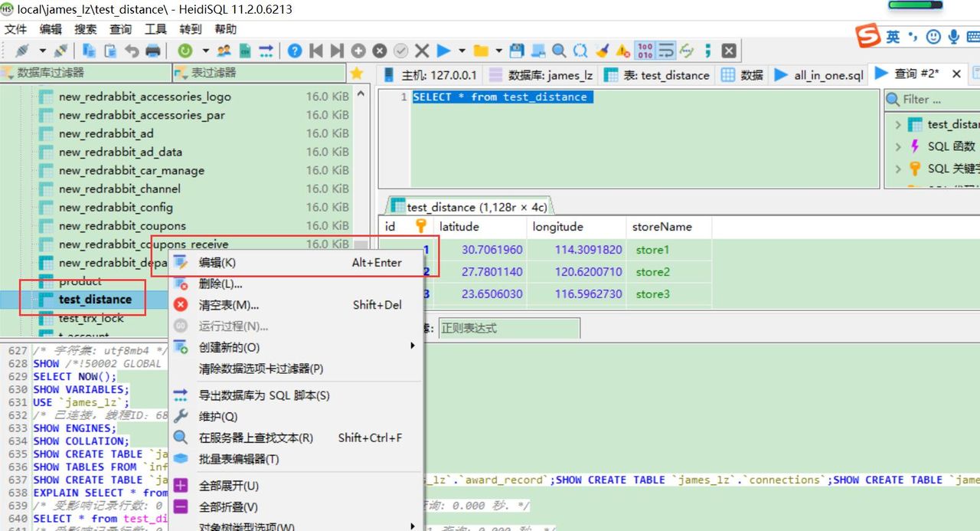The height and width of the screenshot is (531, 980).
Task: Expand the SQL 函数 tree node
Action: pyautogui.click(x=899, y=146)
